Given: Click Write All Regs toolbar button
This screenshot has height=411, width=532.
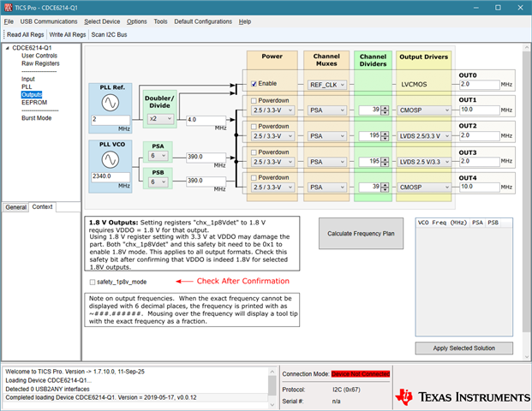Looking at the screenshot, I should (68, 34).
